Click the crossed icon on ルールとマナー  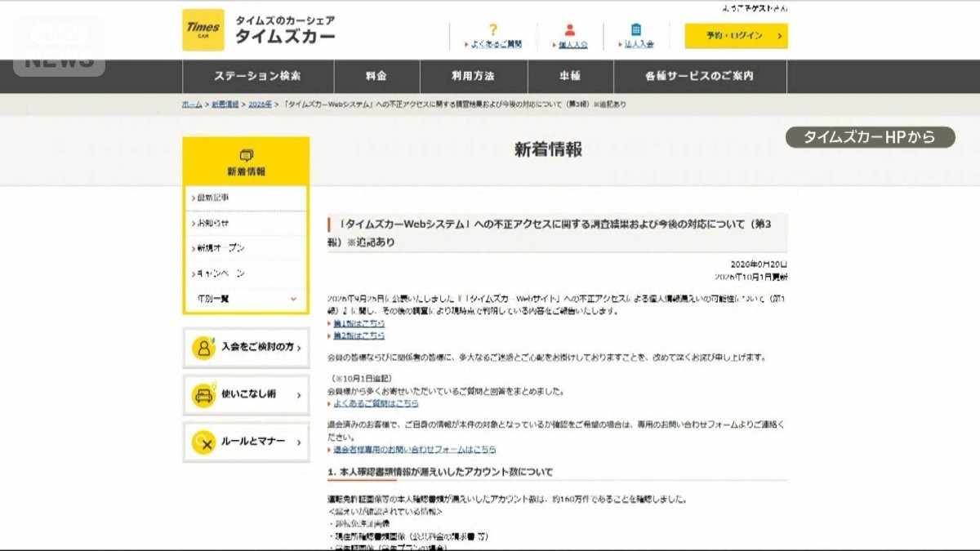(x=203, y=442)
